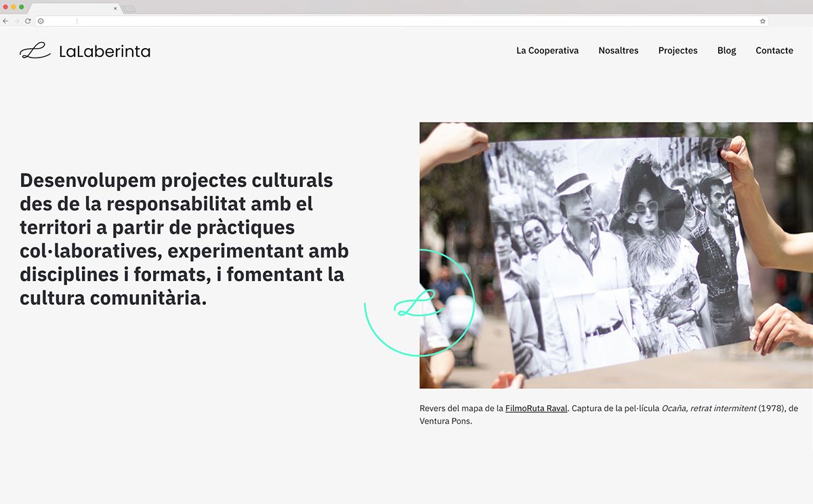Open the Projectes section
The image size is (813, 504).
tap(677, 51)
